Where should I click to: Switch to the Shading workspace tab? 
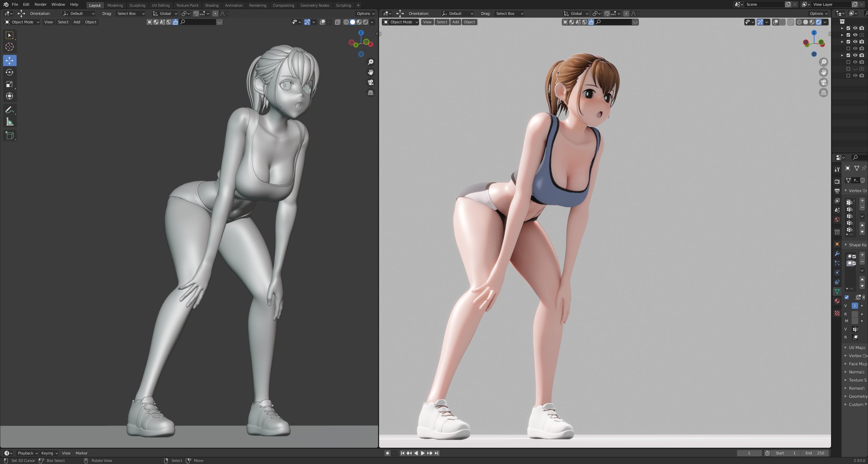click(212, 5)
